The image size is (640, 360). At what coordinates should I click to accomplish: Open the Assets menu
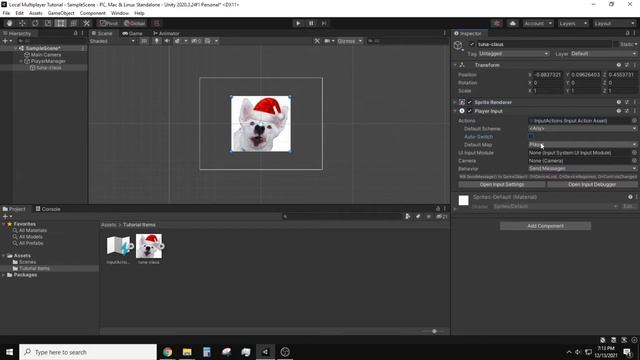[36, 13]
